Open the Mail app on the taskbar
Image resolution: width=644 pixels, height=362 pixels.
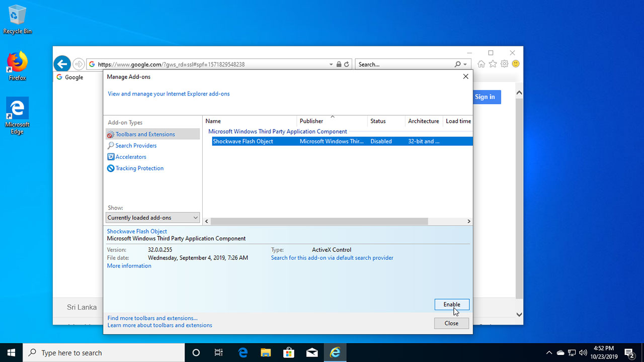[x=312, y=352]
